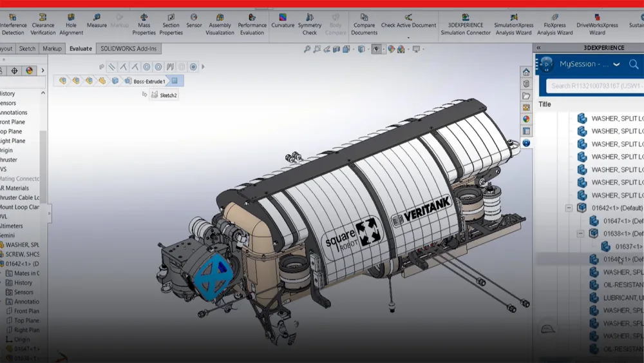The width and height of the screenshot is (644, 363).
Task: Launch FloXpress Analysis Wizard
Action: [555, 25]
